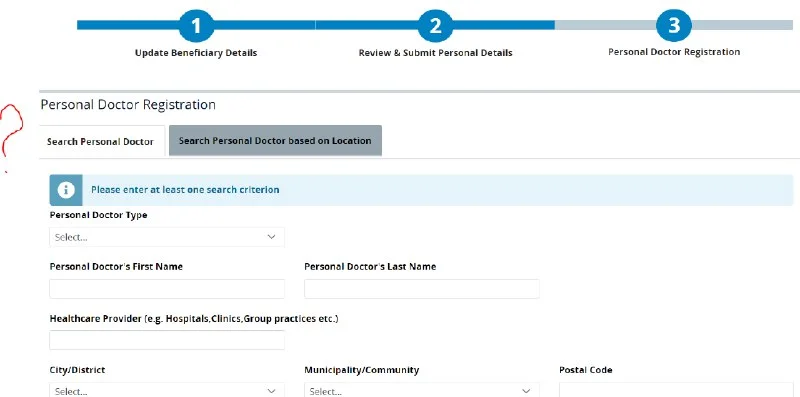Click the Update Beneficiary Details step label
Screen dimensions: 800x397
(196, 53)
